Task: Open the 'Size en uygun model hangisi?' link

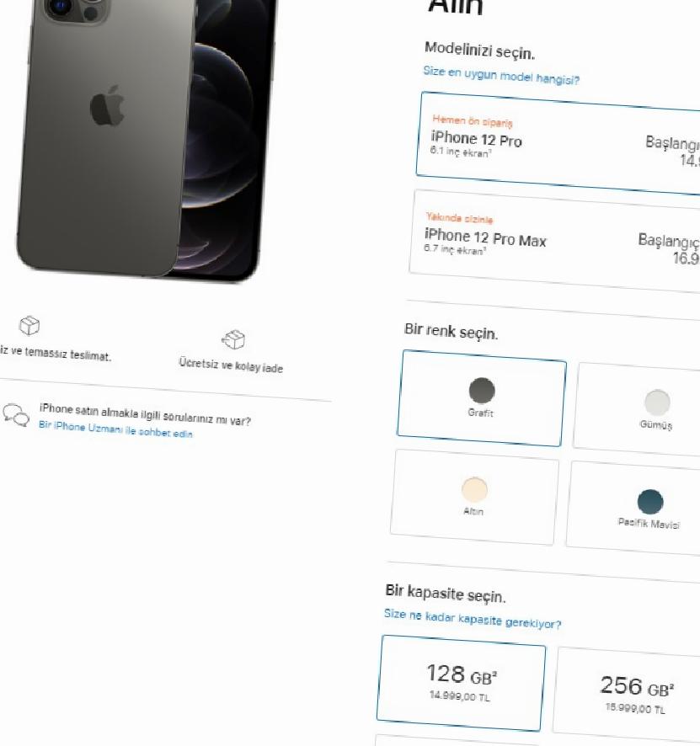Action: point(501,75)
